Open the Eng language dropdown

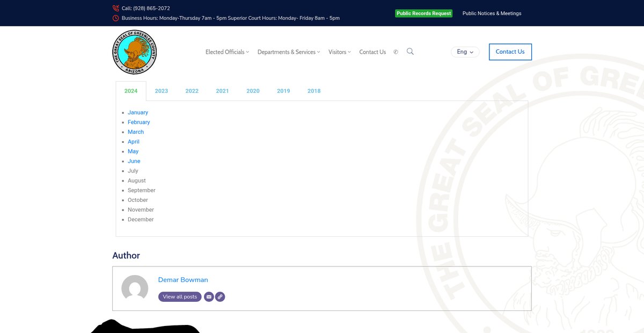click(465, 52)
